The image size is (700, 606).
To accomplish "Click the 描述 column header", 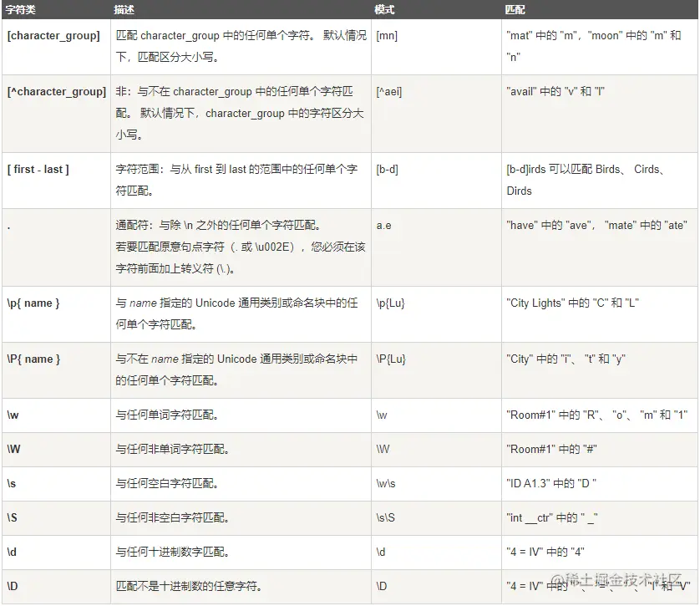I will click(241, 9).
